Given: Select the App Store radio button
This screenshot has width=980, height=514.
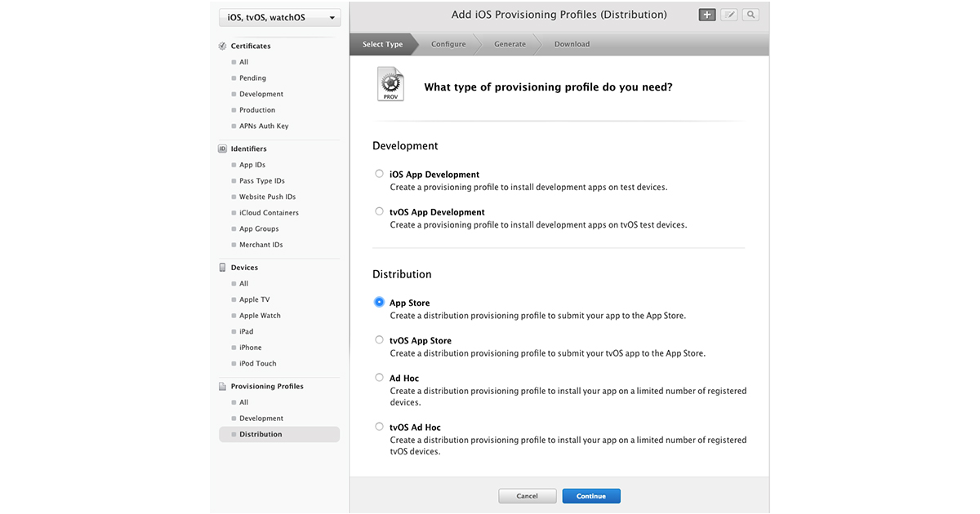Looking at the screenshot, I should coord(379,302).
